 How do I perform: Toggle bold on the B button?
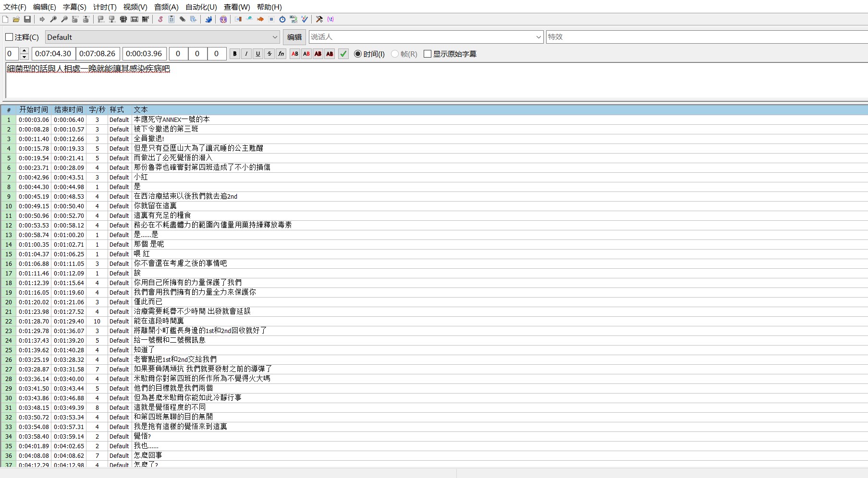pyautogui.click(x=235, y=54)
